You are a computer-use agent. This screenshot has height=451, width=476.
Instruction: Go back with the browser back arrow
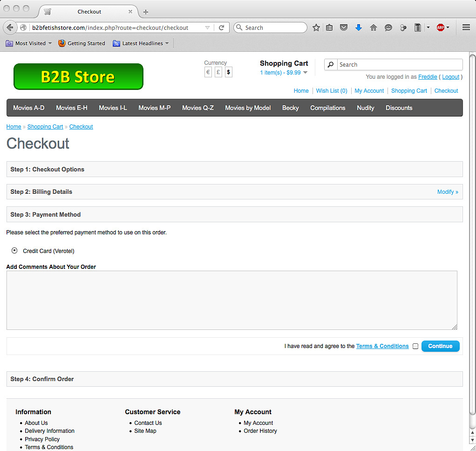[x=10, y=27]
